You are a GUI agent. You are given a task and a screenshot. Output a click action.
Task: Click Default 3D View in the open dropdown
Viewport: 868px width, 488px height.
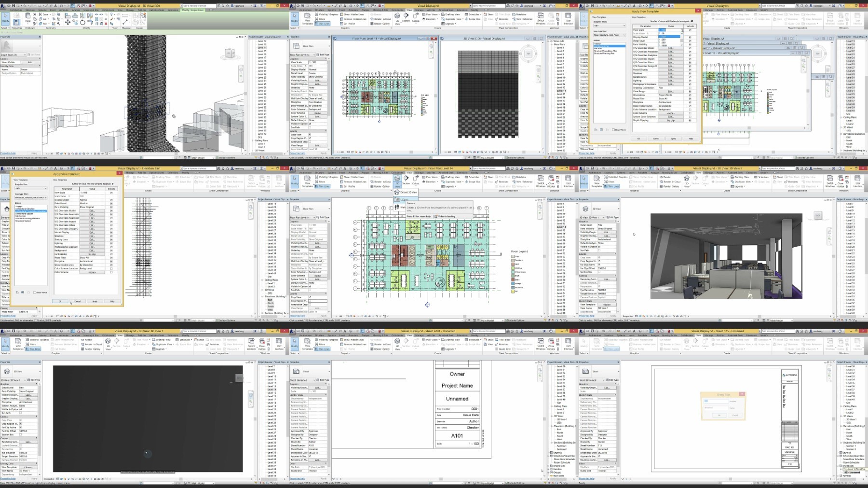pyautogui.click(x=407, y=192)
